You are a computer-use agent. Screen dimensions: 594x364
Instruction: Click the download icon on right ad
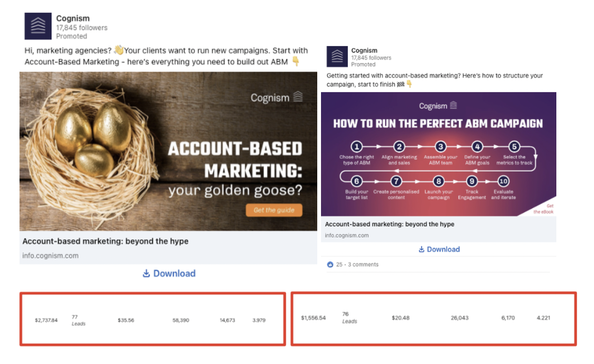coord(421,249)
